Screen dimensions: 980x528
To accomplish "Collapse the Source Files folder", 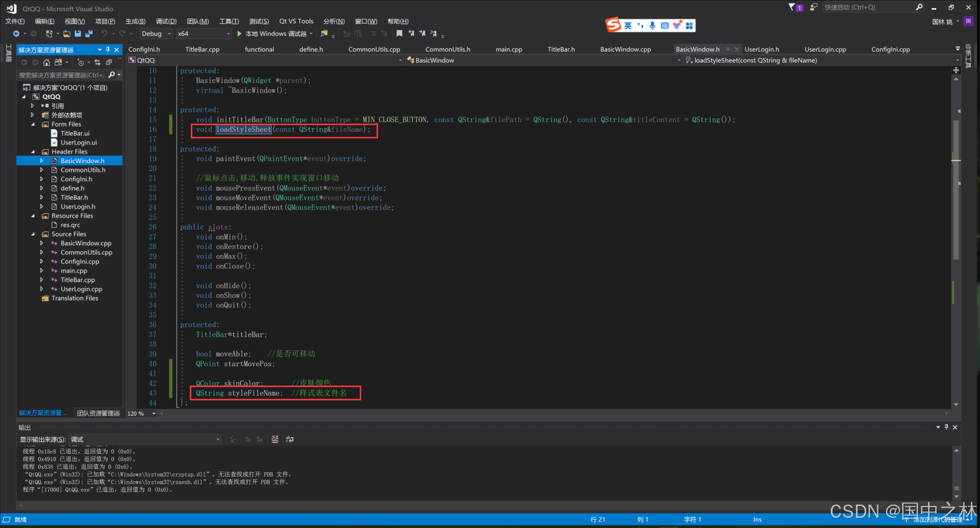I will click(x=33, y=234).
